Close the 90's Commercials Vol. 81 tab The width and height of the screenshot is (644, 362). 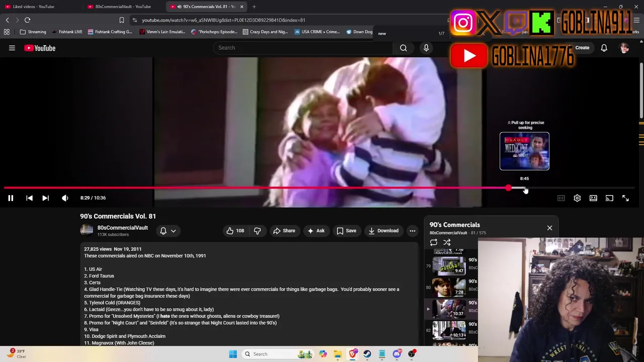242,7
